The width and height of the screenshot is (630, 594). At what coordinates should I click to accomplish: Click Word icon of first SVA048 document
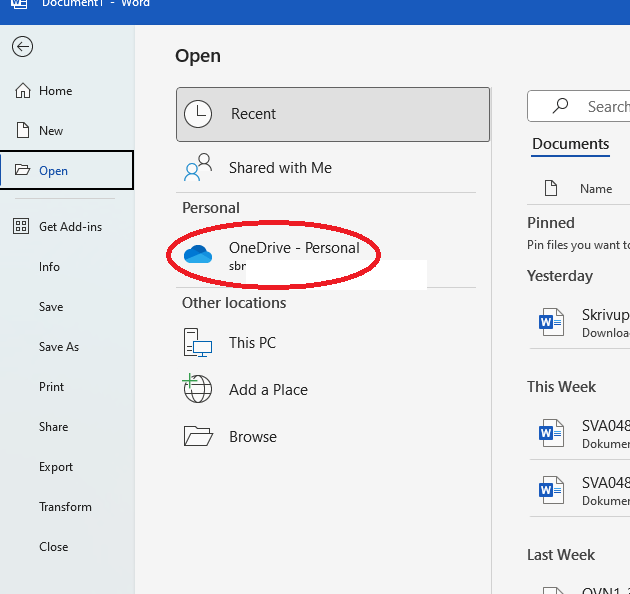point(551,433)
